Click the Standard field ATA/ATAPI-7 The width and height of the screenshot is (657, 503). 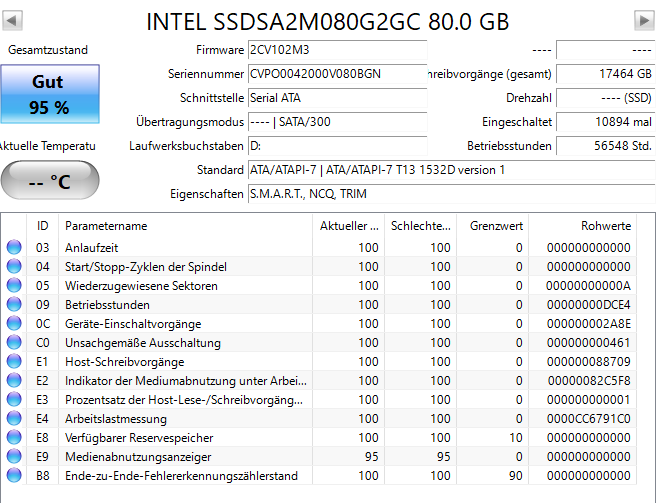pos(452,170)
